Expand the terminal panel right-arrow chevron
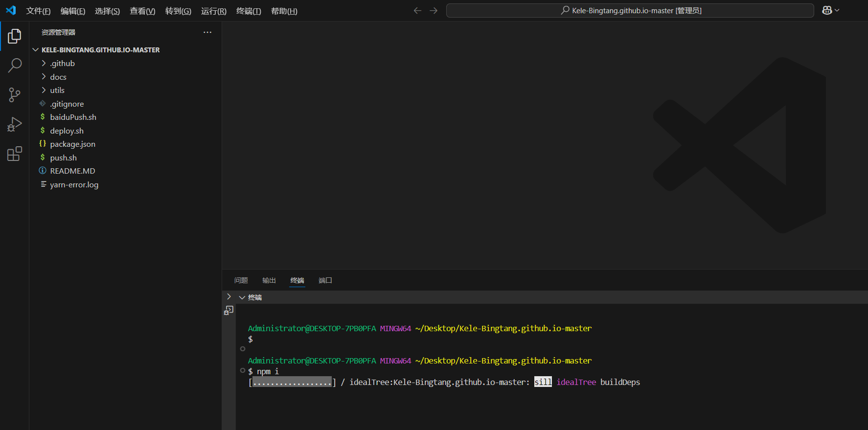The width and height of the screenshot is (868, 430). pos(228,296)
